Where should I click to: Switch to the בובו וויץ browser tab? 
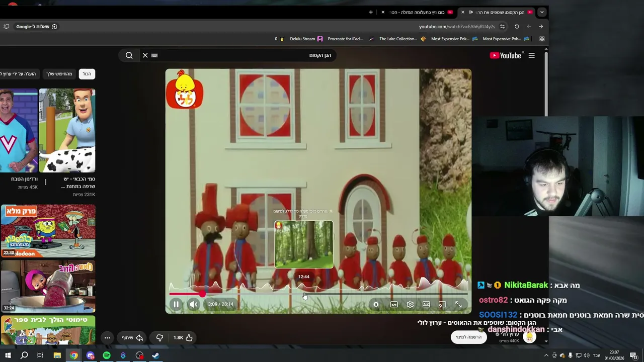[x=418, y=12]
